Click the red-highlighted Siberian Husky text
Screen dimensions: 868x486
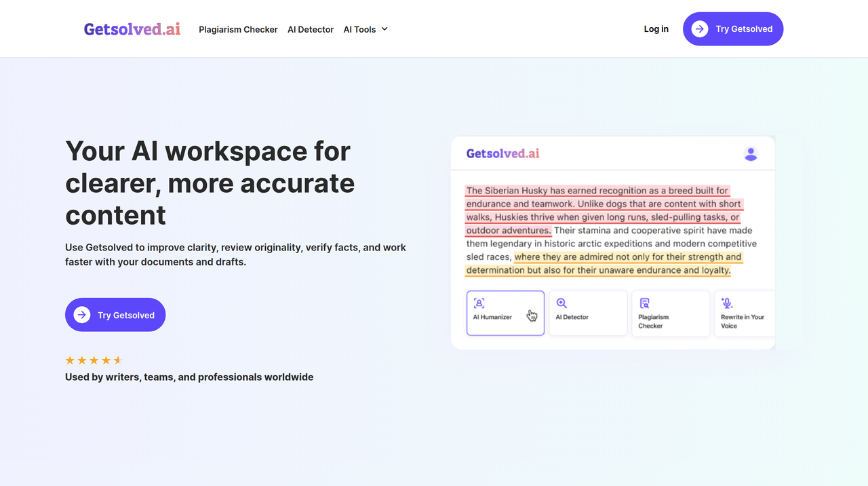604,210
